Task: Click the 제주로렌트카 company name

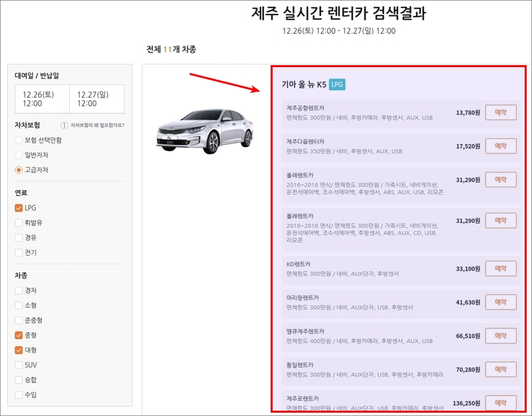Action: [303, 399]
